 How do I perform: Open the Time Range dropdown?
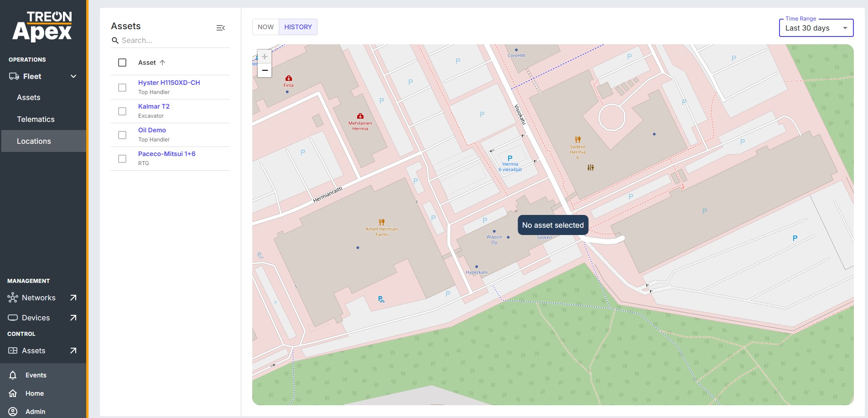816,28
